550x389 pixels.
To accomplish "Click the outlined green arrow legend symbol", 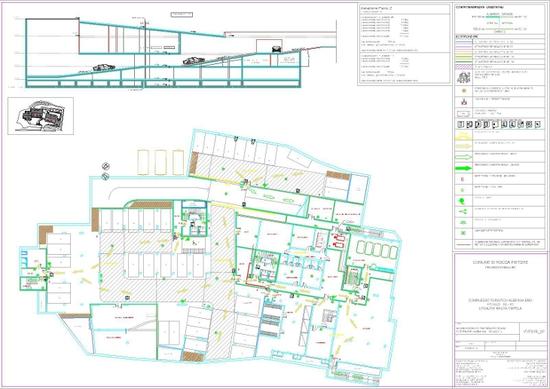I will tap(463, 157).
